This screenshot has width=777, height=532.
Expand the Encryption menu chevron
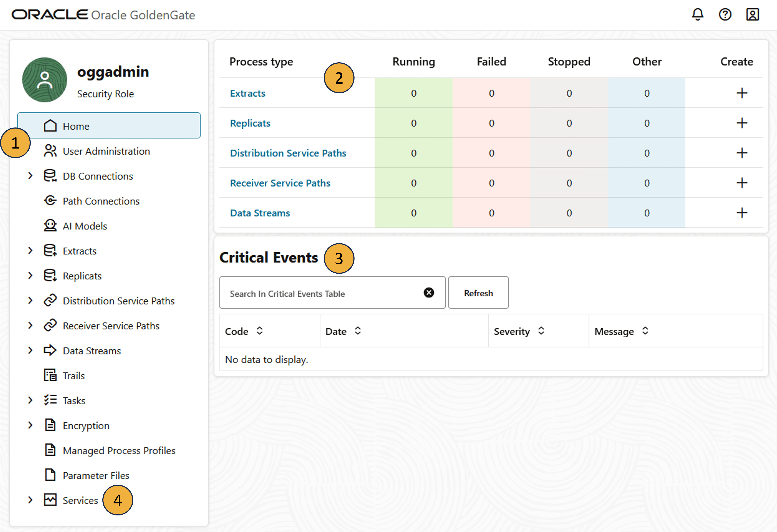click(31, 425)
